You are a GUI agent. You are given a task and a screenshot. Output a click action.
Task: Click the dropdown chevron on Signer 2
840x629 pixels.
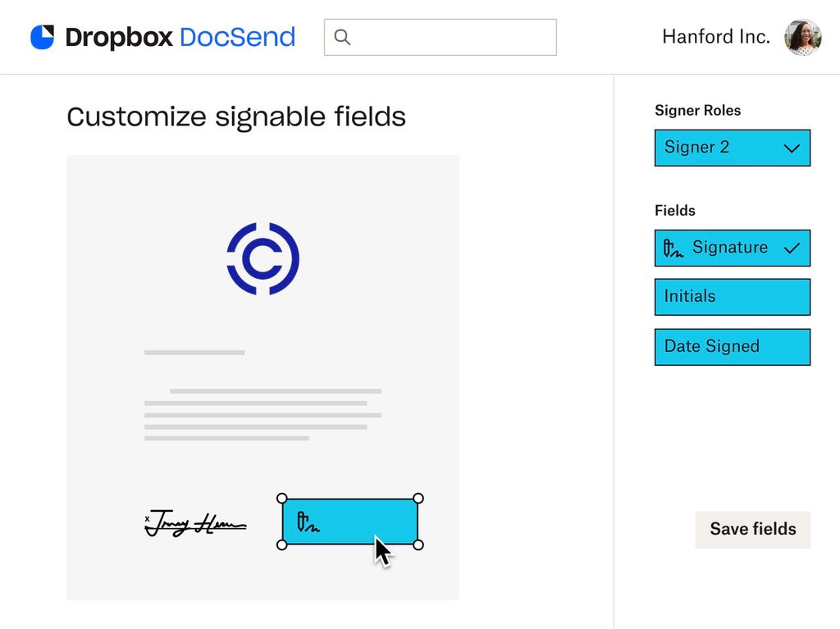tap(791, 148)
